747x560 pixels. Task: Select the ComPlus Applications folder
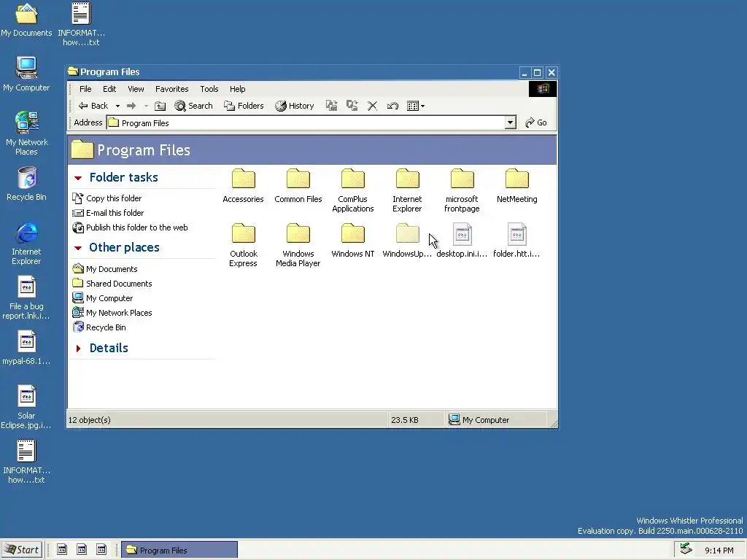353,190
